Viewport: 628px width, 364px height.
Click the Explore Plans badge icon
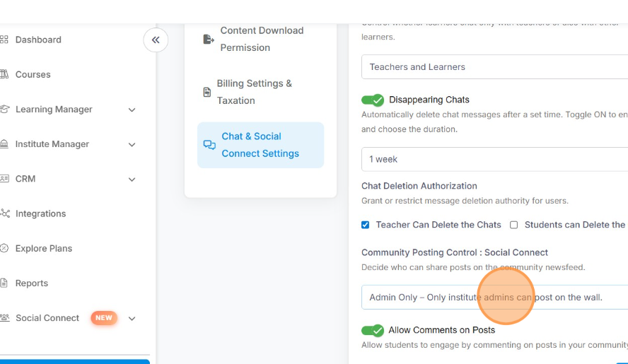[5, 248]
